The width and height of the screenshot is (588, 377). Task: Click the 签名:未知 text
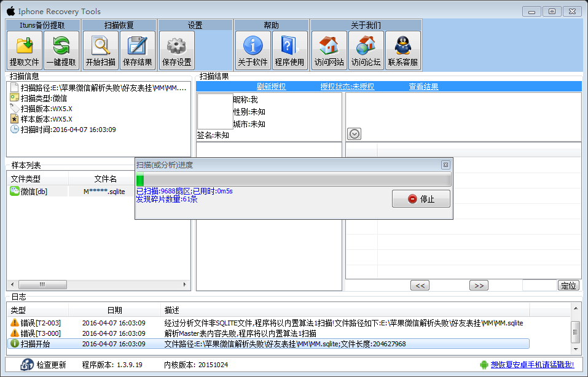point(213,135)
